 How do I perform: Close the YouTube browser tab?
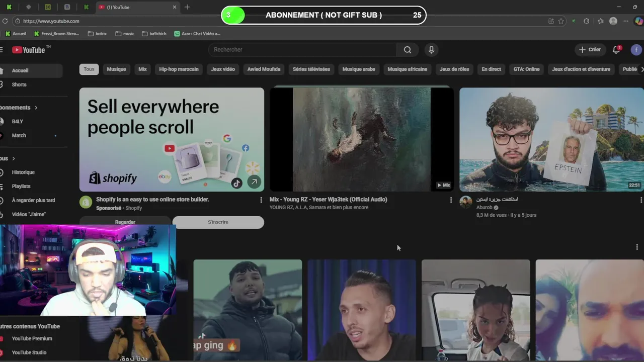pos(175,7)
